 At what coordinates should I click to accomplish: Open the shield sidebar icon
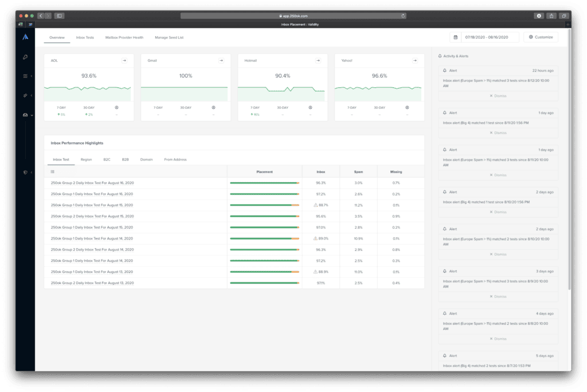pyautogui.click(x=25, y=173)
